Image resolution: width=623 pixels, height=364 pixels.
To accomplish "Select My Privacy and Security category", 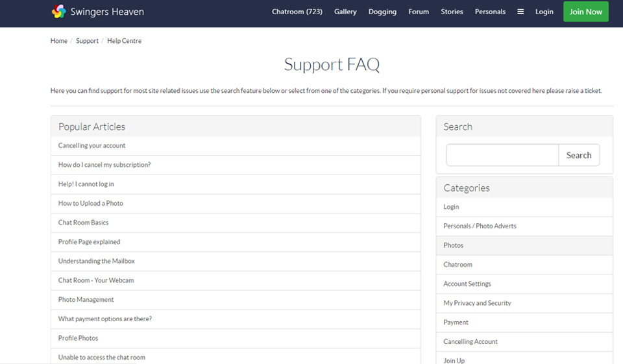I will click(477, 303).
